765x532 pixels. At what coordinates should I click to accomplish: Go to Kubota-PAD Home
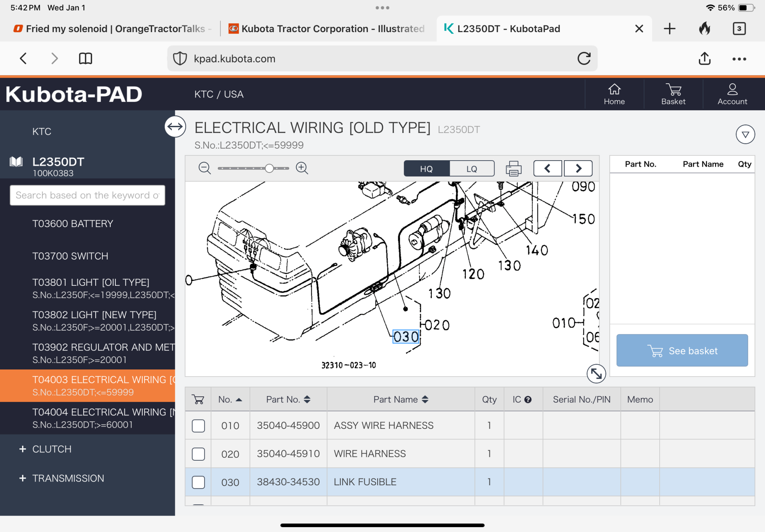click(x=614, y=94)
